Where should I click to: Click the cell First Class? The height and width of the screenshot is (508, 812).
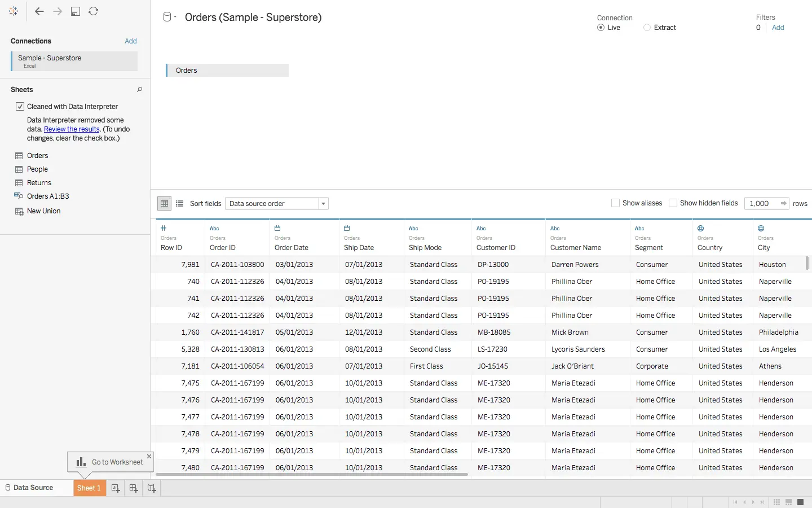tap(426, 366)
